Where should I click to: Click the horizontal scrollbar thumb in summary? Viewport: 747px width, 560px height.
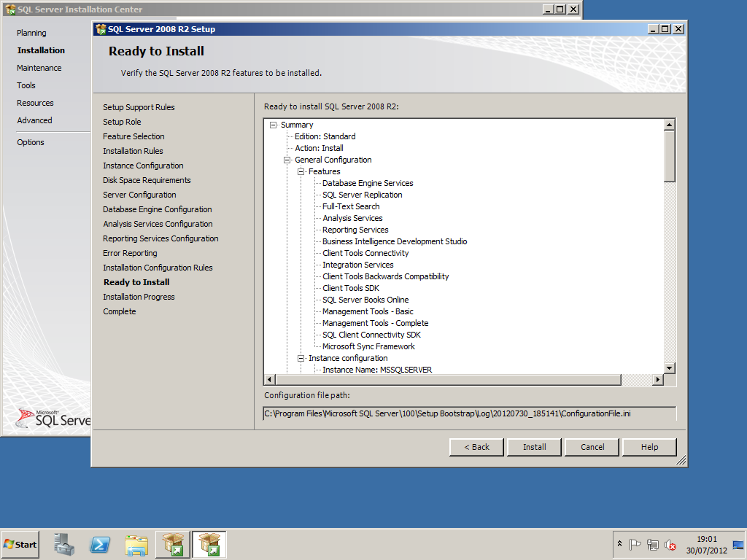[448, 379]
